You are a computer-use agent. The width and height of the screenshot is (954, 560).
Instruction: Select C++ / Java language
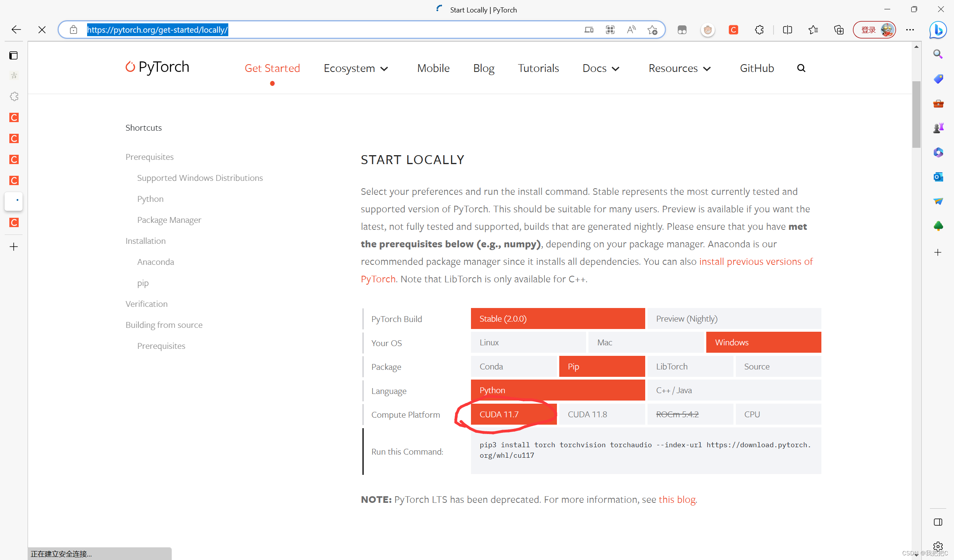(x=734, y=390)
